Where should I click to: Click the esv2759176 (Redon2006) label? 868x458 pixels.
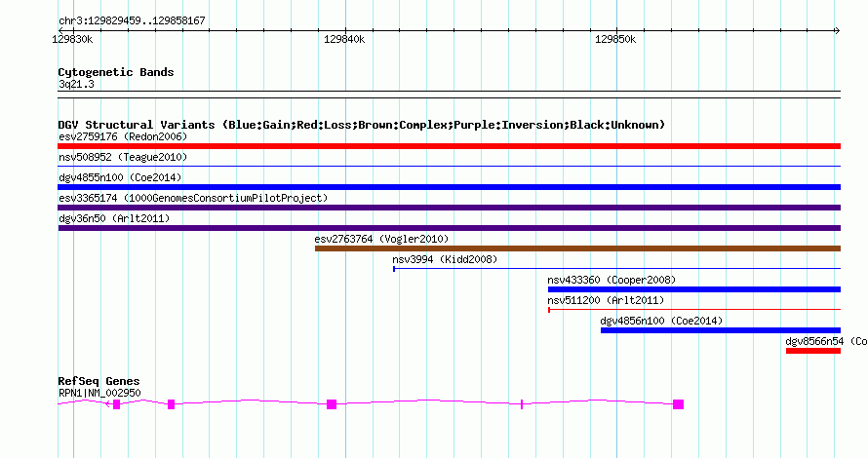[123, 136]
